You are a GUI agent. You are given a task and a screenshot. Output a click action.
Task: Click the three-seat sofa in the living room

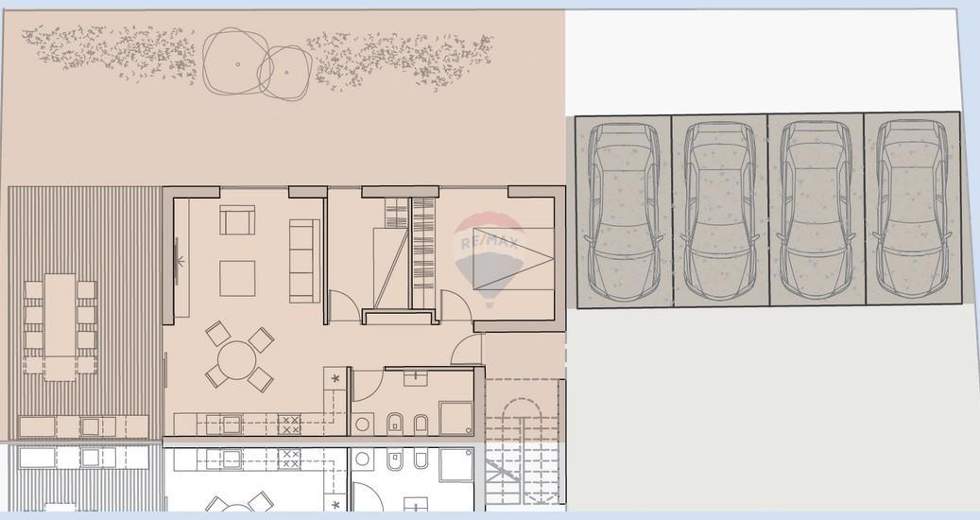click(x=304, y=261)
